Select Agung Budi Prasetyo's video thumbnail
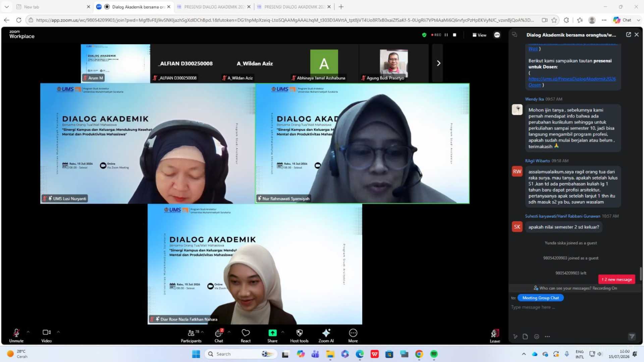The width and height of the screenshot is (644, 362). (394, 63)
